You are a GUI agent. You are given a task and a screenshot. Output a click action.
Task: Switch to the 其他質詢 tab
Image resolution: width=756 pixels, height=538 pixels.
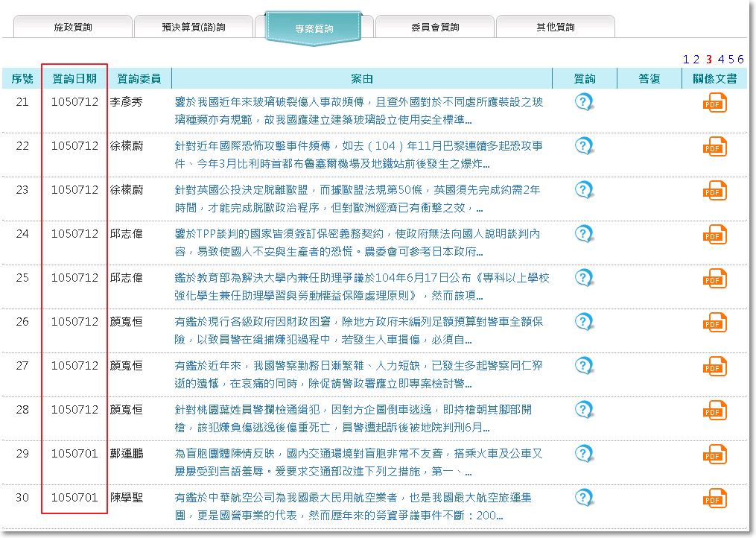point(555,28)
